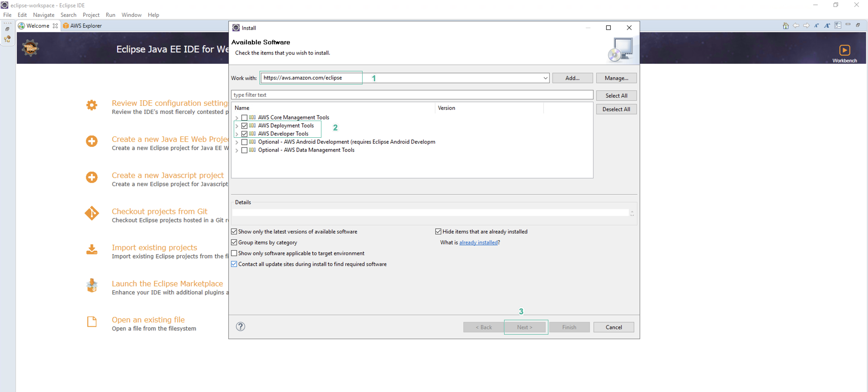
Task: Click the Name column header
Action: [333, 108]
